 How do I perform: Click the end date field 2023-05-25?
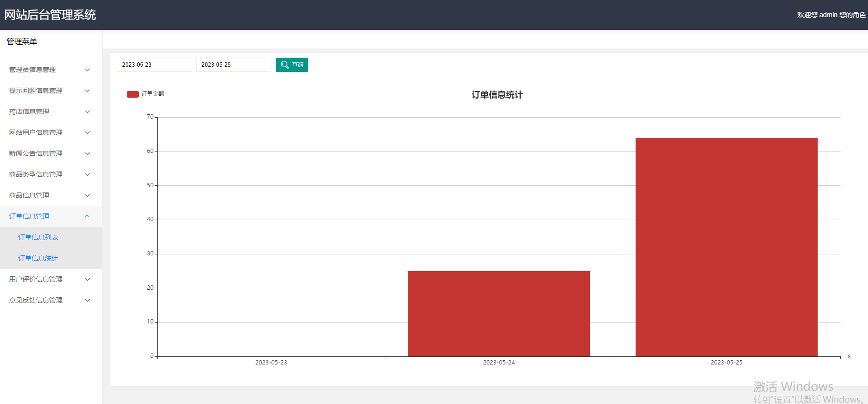pyautogui.click(x=234, y=65)
